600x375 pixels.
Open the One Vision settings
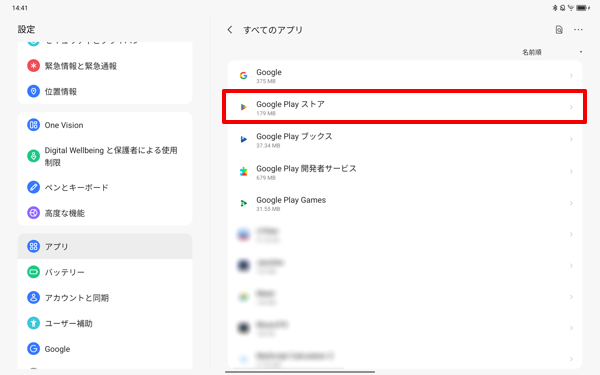click(x=105, y=125)
